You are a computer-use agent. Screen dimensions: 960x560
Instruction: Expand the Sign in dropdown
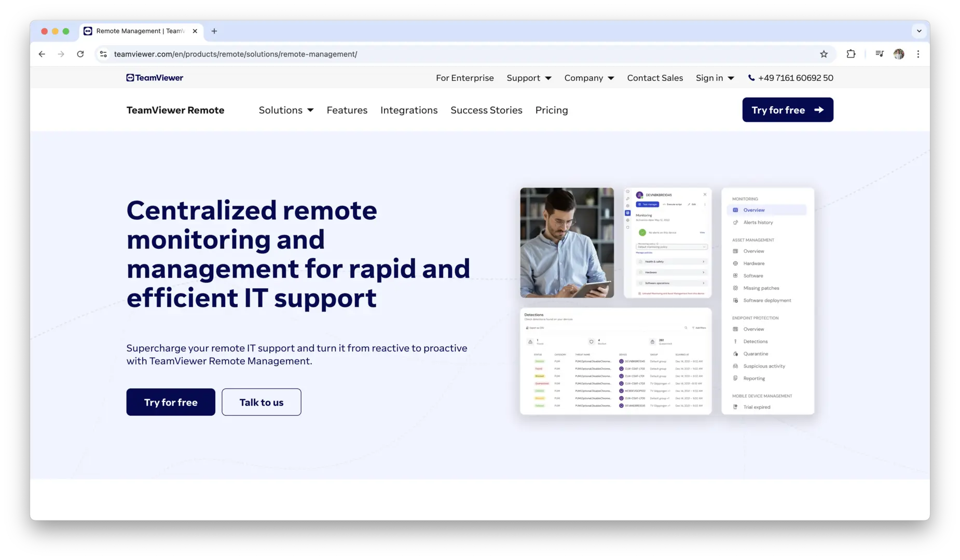click(x=715, y=78)
